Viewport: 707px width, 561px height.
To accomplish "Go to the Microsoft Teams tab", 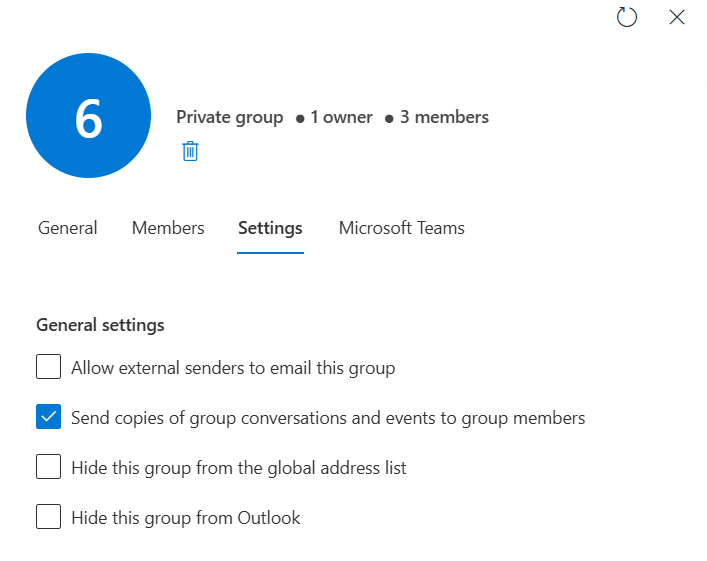I will (402, 228).
